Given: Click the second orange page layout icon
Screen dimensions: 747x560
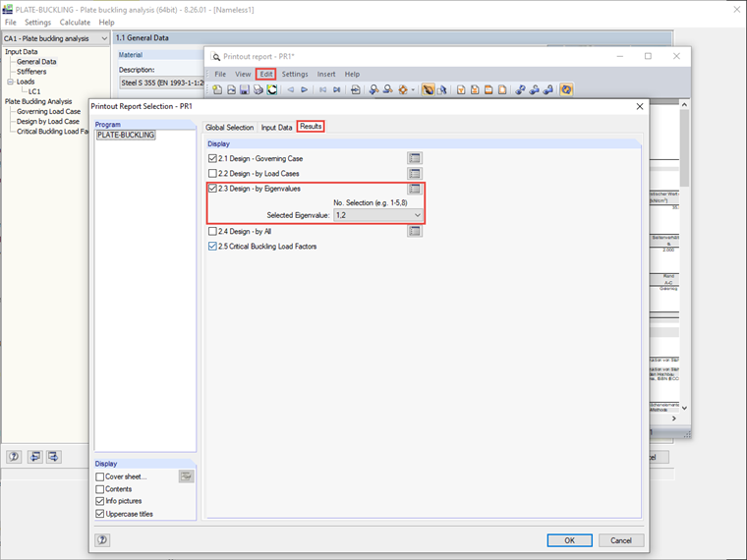Looking at the screenshot, I should 475,89.
